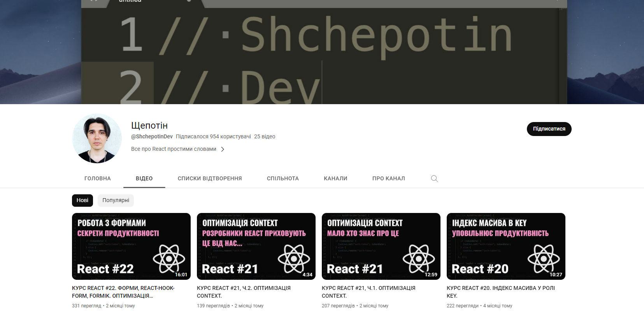
Task: View the ПРО КАНАЛ tab
Action: click(389, 178)
